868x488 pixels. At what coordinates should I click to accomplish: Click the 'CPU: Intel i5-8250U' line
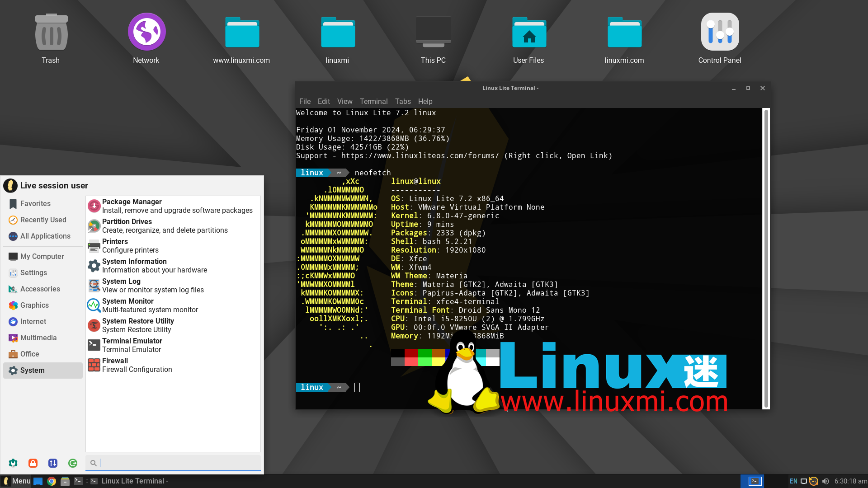pos(467,319)
